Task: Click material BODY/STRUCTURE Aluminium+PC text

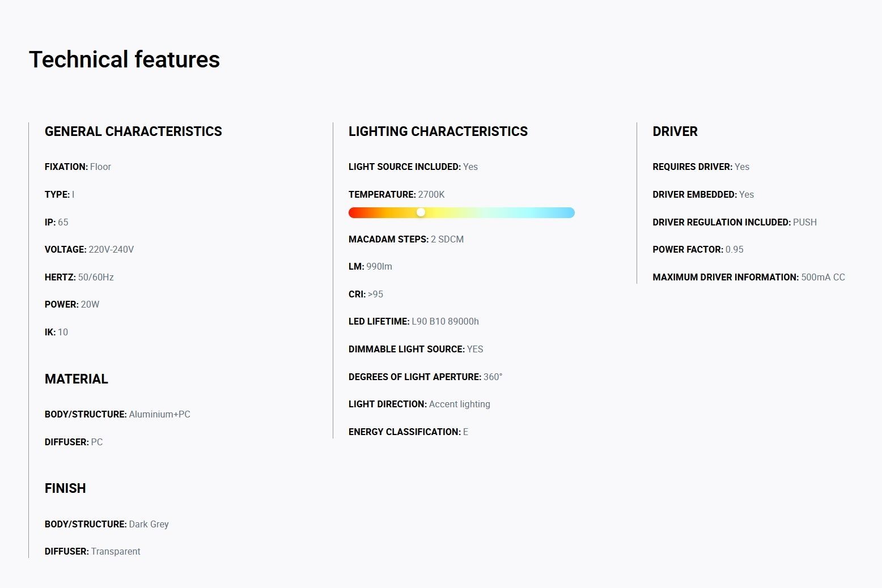Action: pos(117,414)
